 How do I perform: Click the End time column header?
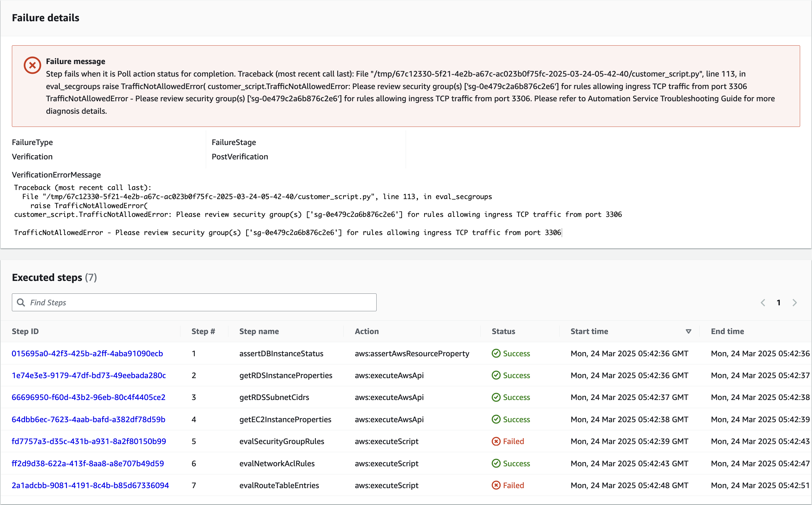(728, 331)
